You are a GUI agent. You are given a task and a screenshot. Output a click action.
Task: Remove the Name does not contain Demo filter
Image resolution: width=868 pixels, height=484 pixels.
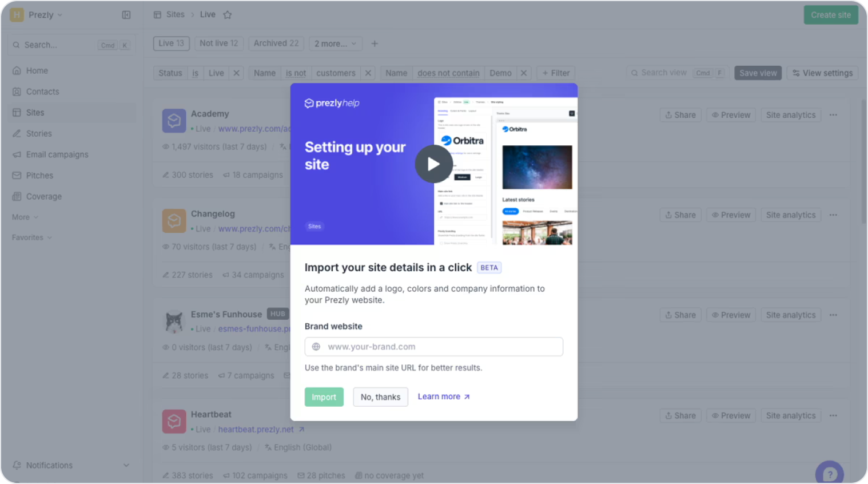tap(524, 73)
